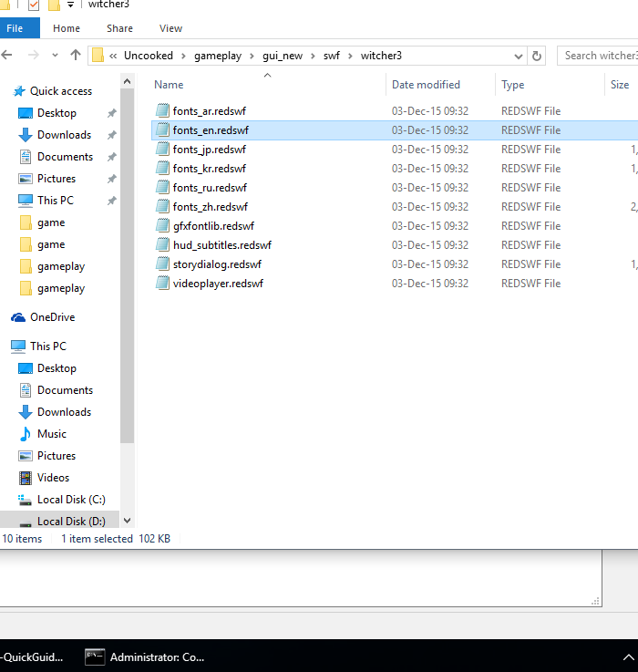Select the storydialog.redswf file icon
This screenshot has width=638, height=672.
(162, 264)
